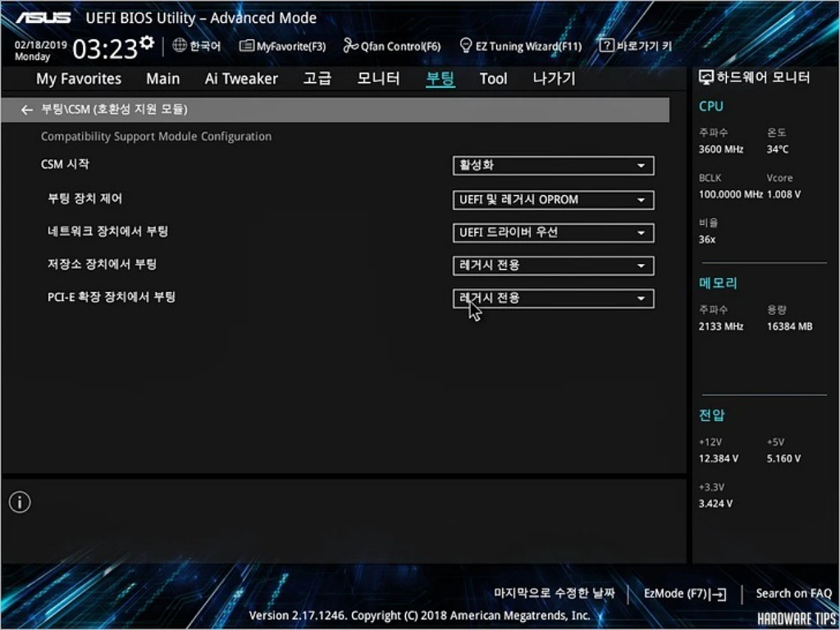This screenshot has height=630, width=840.
Task: Click Search on FAQ
Action: 793,593
